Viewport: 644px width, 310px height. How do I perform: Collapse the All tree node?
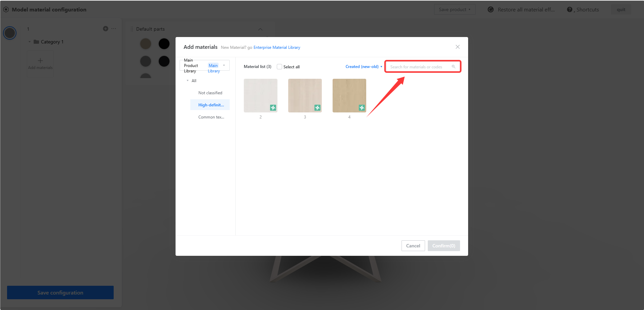[x=188, y=81]
